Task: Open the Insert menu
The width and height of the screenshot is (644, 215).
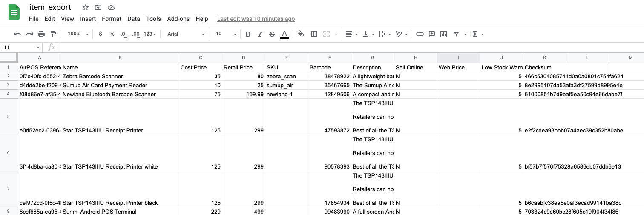Action: (x=88, y=19)
